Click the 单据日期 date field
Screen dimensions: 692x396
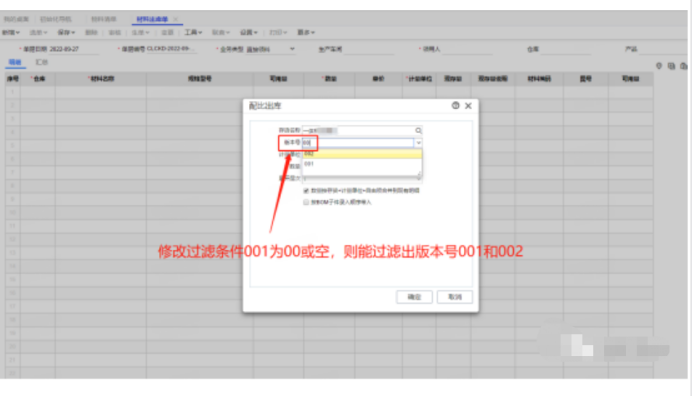[x=74, y=49]
